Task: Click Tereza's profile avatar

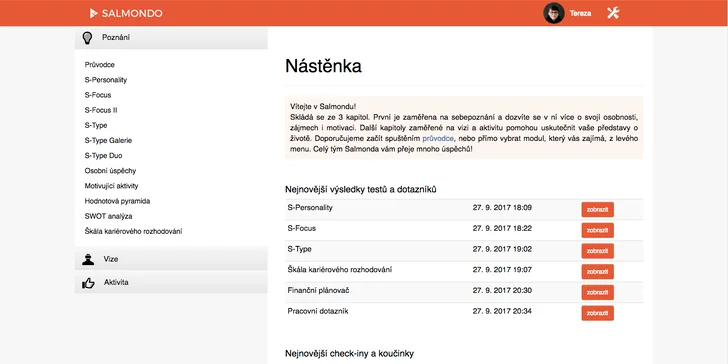Action: [x=553, y=13]
